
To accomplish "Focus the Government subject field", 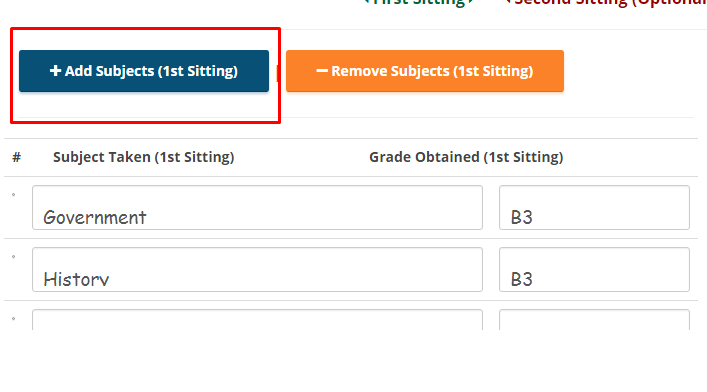I will coord(257,208).
